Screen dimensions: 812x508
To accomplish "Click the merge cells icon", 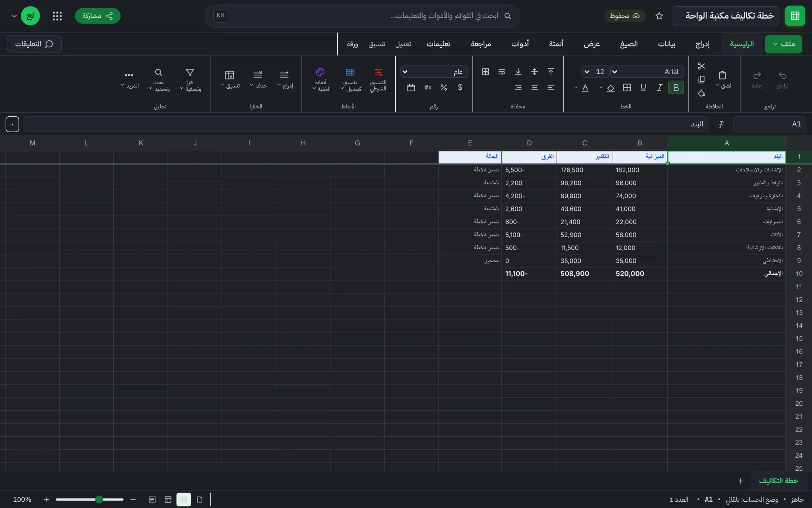I will pyautogui.click(x=485, y=72).
